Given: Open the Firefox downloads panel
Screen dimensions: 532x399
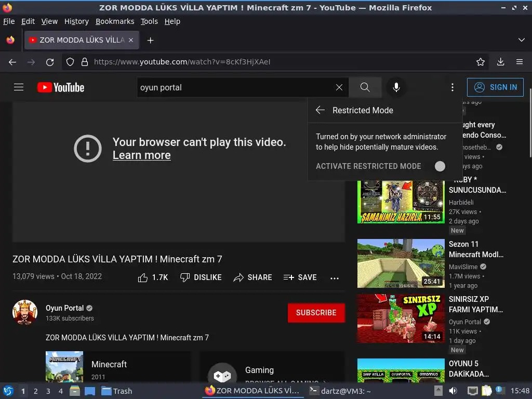Looking at the screenshot, I should [500, 62].
